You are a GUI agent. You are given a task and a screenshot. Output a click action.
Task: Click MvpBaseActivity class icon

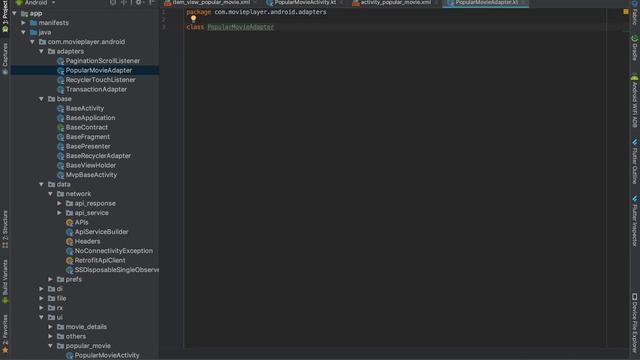click(x=61, y=175)
